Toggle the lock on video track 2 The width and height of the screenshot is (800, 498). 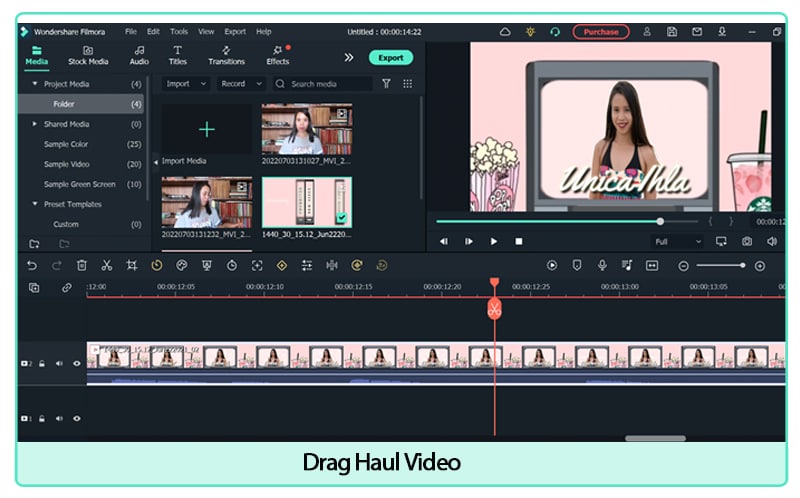click(x=42, y=364)
